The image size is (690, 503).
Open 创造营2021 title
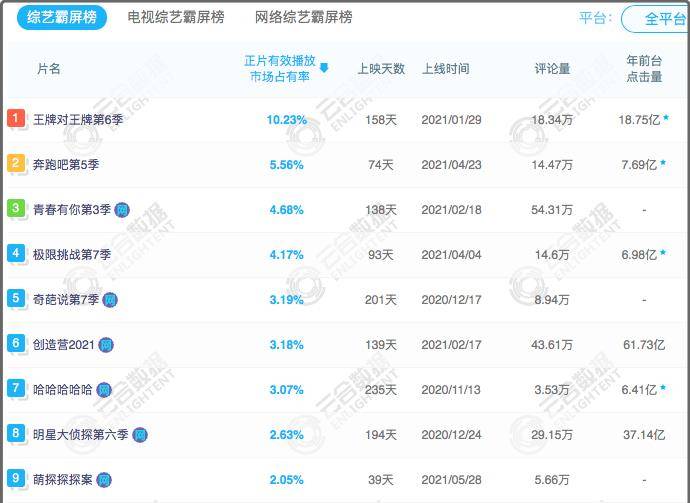[64, 345]
